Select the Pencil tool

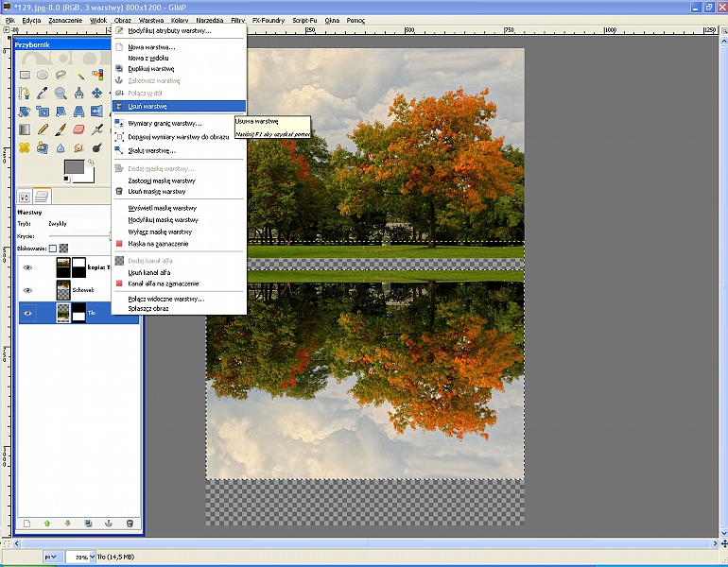click(x=43, y=129)
